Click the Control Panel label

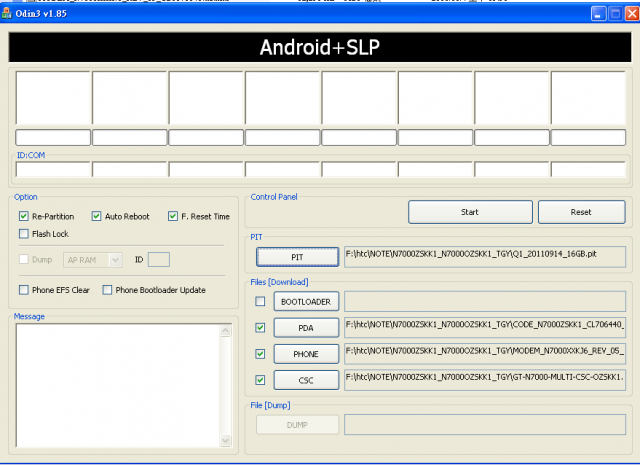pyautogui.click(x=274, y=197)
